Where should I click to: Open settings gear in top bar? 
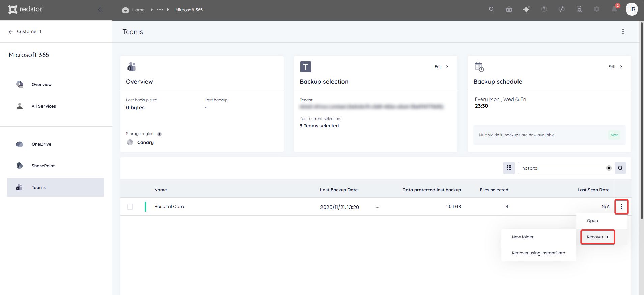click(x=597, y=9)
